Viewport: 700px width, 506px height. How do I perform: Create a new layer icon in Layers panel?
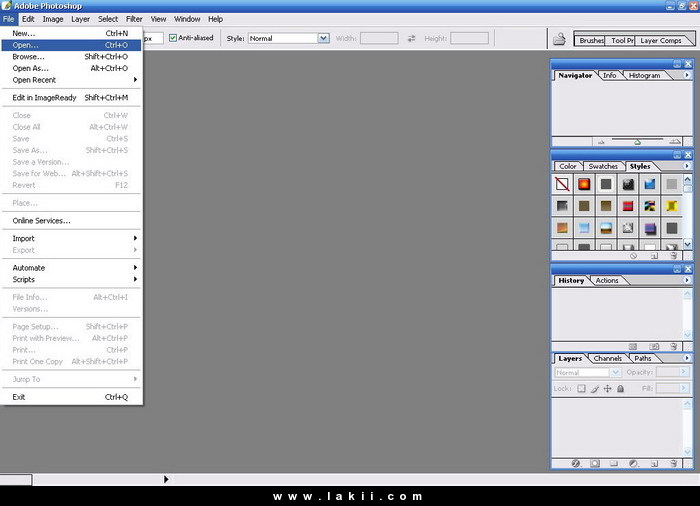[654, 464]
